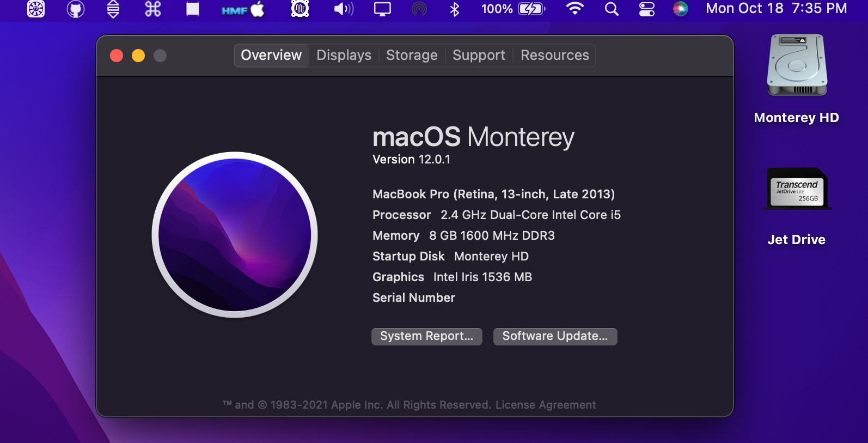
Task: Minimize the About This Mac window
Action: pyautogui.click(x=138, y=56)
